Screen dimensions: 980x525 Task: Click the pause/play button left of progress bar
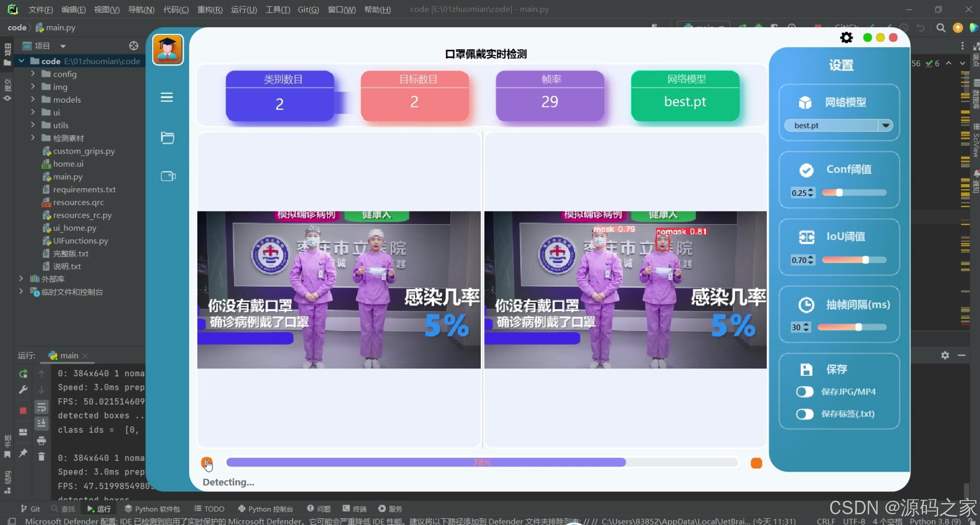coord(207,463)
